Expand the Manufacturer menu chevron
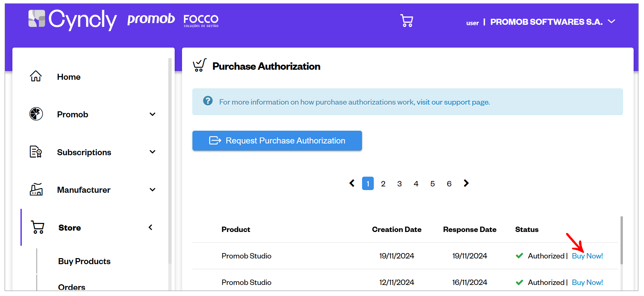 point(153,190)
